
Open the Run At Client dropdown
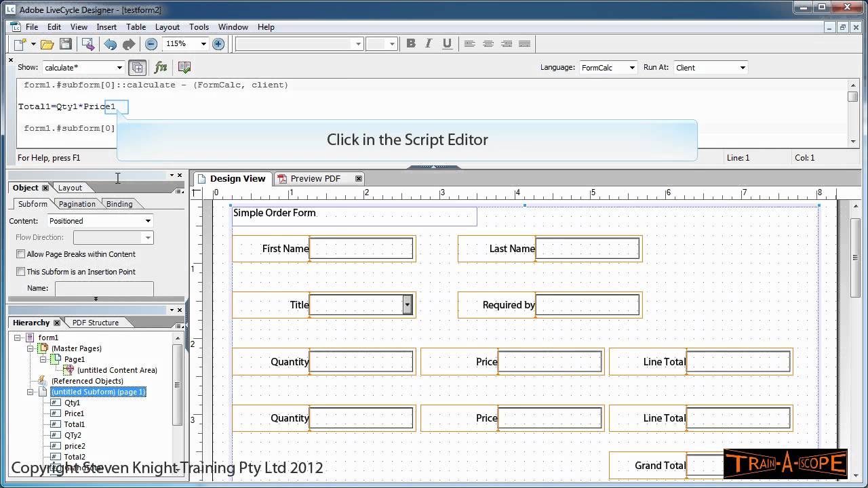tap(743, 68)
